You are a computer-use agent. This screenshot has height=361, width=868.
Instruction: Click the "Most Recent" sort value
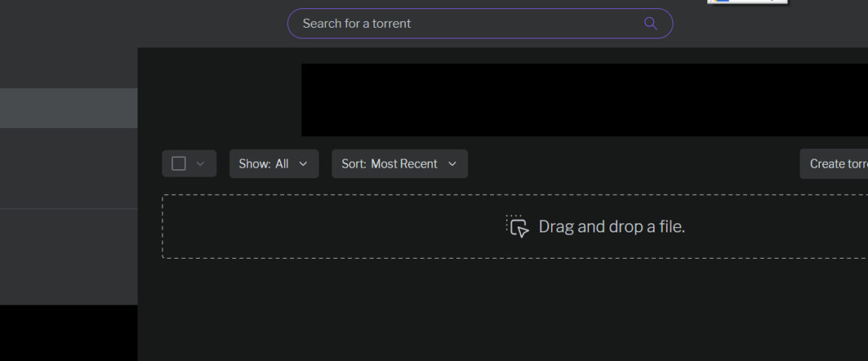[404, 164]
